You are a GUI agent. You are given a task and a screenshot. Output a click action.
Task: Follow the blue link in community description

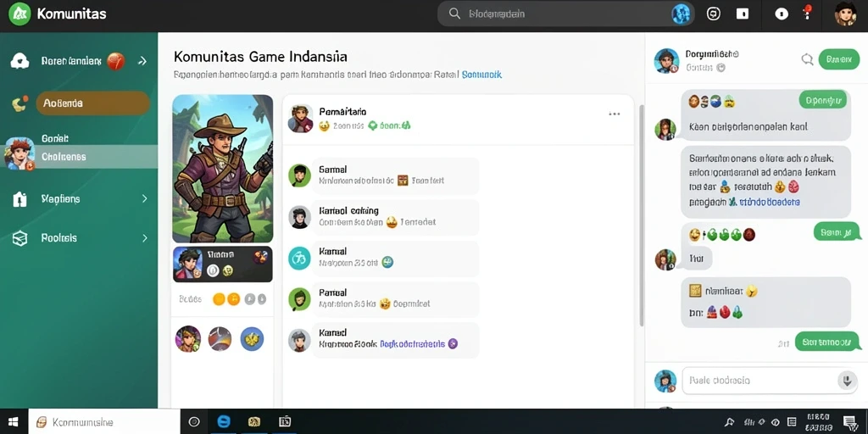coord(481,75)
